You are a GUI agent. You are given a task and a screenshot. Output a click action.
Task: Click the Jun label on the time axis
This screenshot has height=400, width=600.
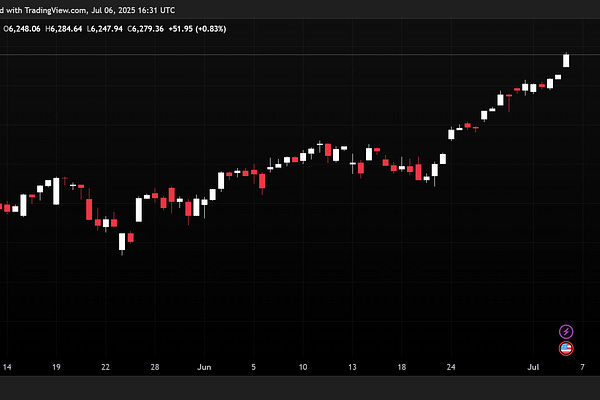tap(204, 367)
